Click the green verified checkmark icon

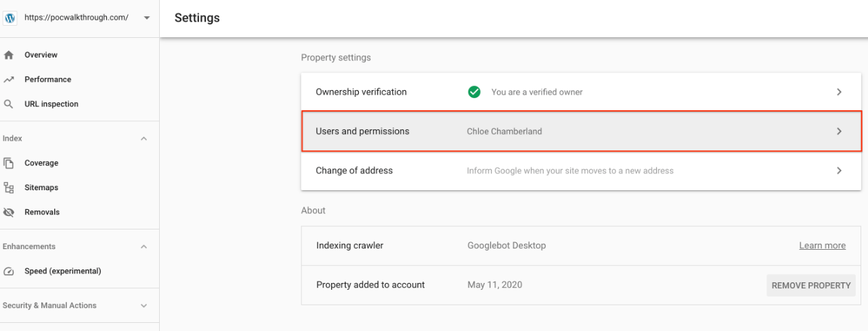pos(474,92)
